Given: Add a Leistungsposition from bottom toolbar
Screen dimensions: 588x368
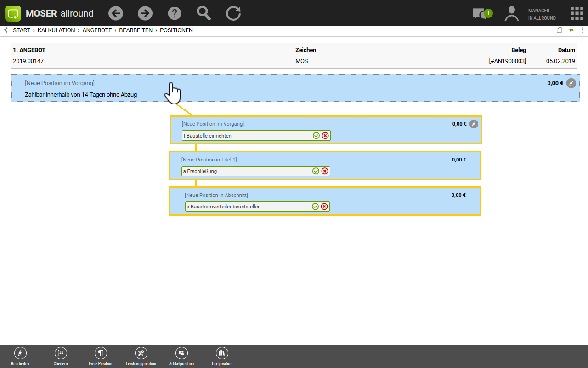Looking at the screenshot, I should pyautogui.click(x=141, y=356).
